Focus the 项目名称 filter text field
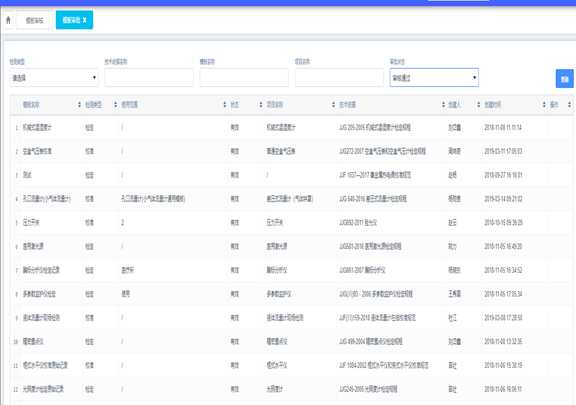This screenshot has width=576, height=405. pos(339,78)
